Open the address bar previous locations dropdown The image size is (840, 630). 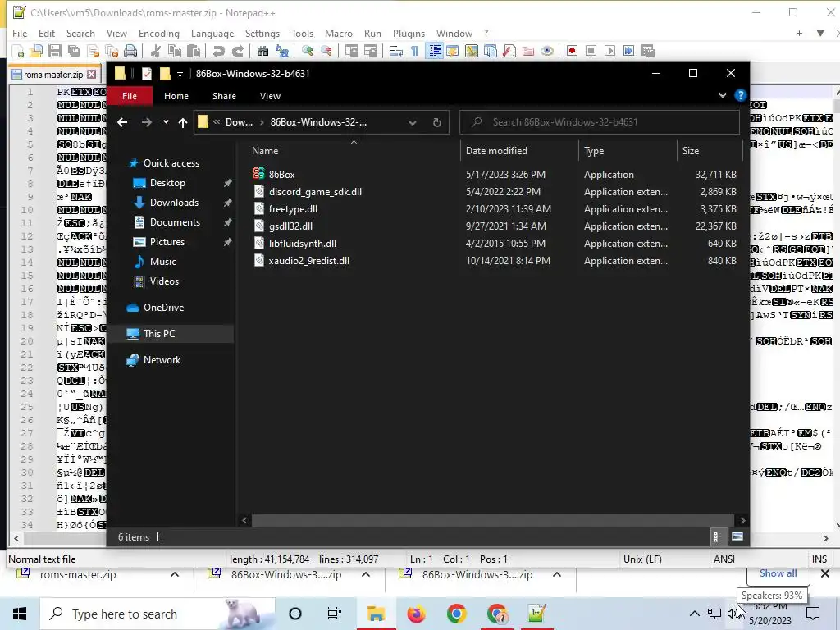click(x=412, y=122)
